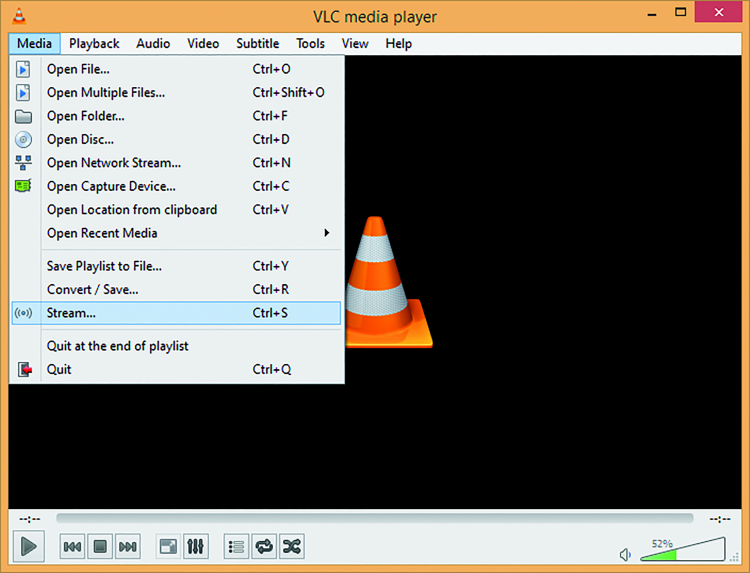Viewport: 750px width, 573px height.
Task: Click the elapsed time label
Action: click(30, 519)
